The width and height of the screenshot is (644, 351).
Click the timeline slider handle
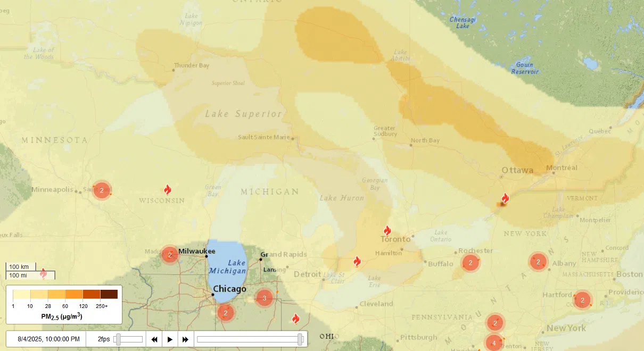pos(300,339)
